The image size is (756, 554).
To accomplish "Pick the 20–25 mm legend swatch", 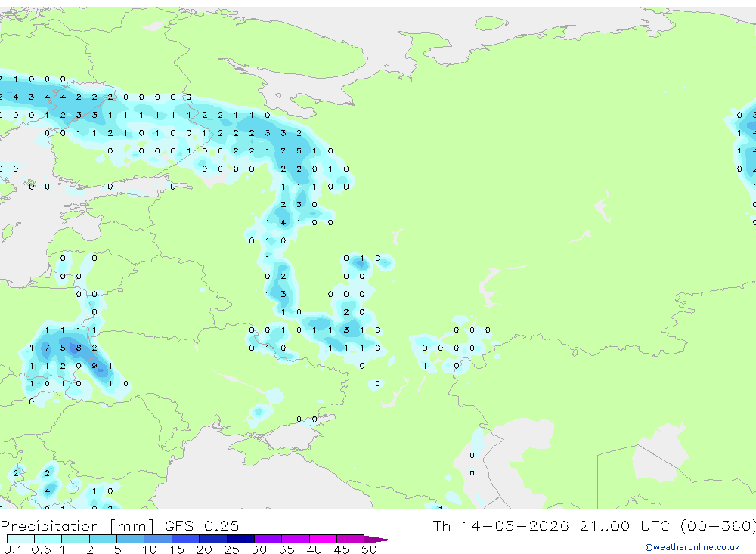I will click(x=213, y=539).
